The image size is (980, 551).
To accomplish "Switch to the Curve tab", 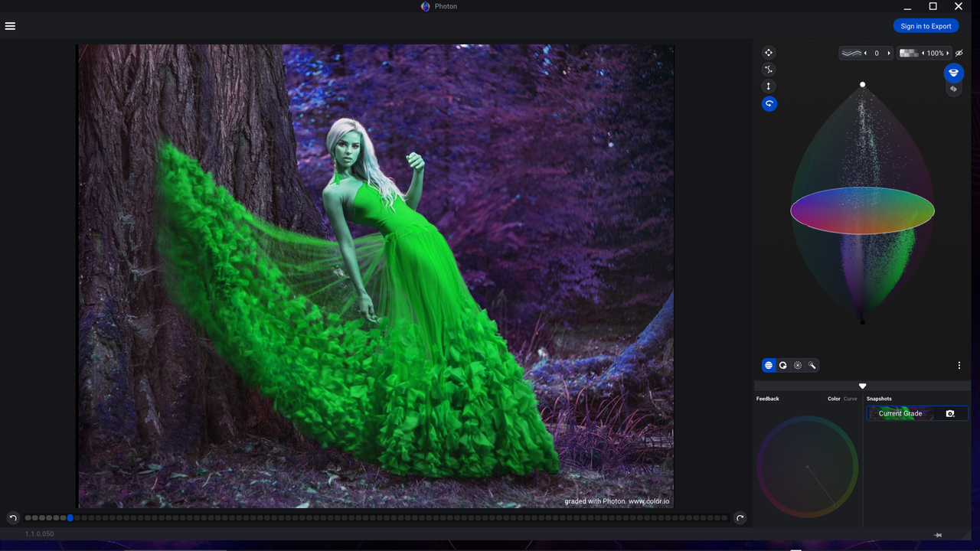I will click(x=851, y=399).
